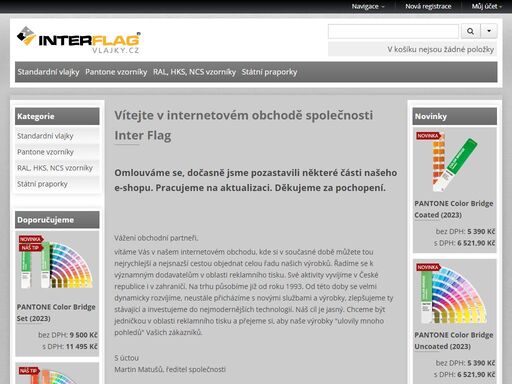
Task: Click the Martin Matušů signature line
Action: point(170,369)
